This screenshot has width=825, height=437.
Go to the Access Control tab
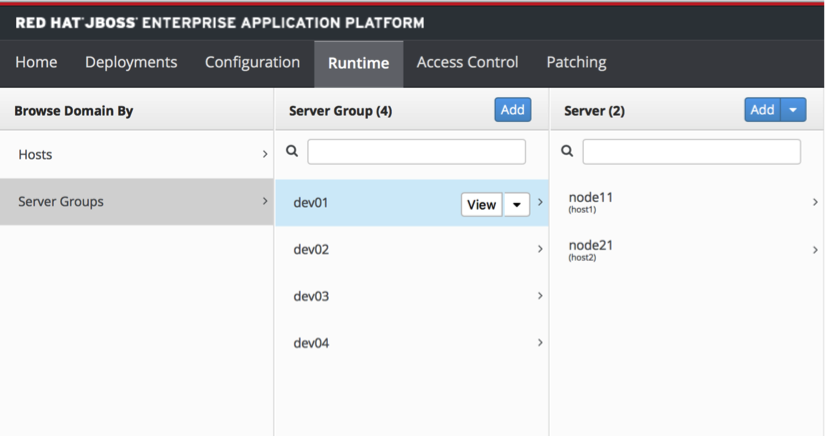pos(467,62)
